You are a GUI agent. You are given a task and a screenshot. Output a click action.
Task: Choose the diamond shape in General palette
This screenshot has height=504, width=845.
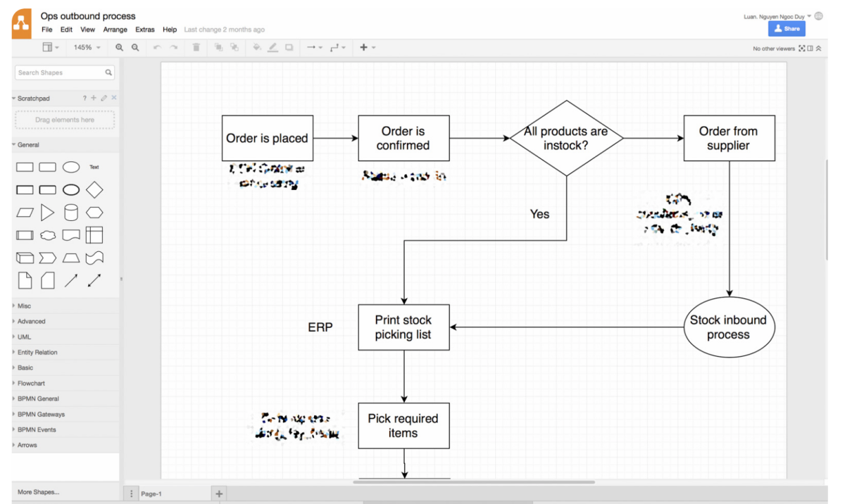pyautogui.click(x=94, y=190)
